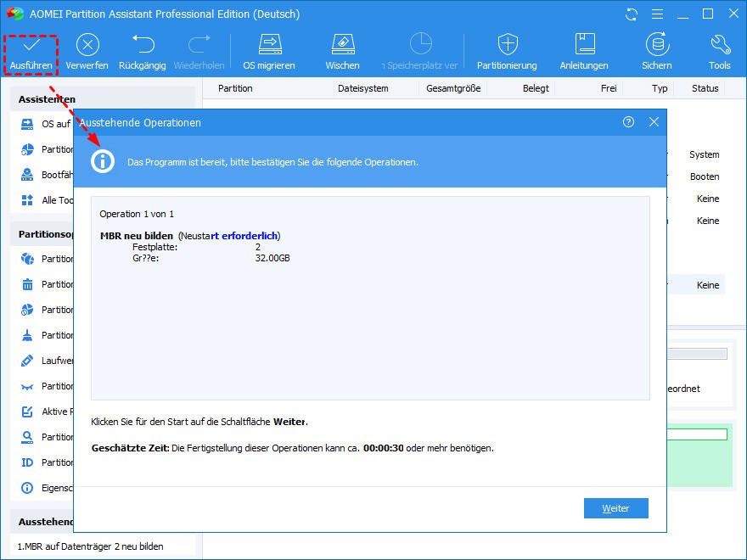Collapse the Assistenten section header
Viewport: 747px width, 560px height.
point(103,99)
